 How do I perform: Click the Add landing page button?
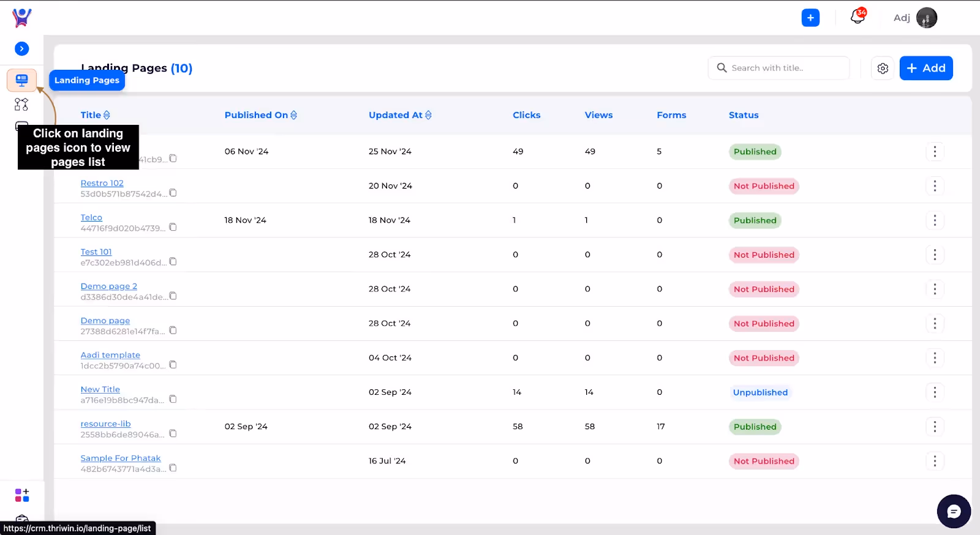pyautogui.click(x=926, y=68)
